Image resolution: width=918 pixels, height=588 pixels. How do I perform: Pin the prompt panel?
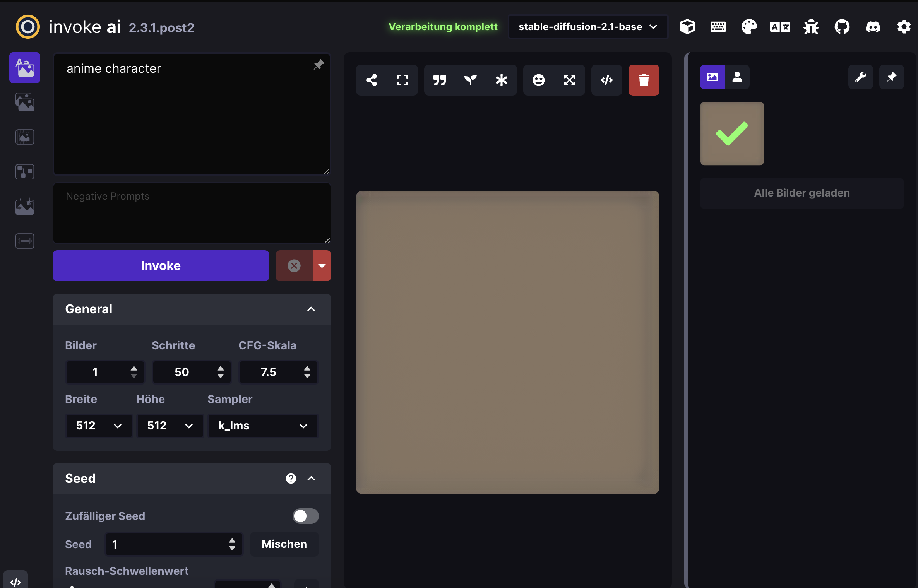[319, 64]
